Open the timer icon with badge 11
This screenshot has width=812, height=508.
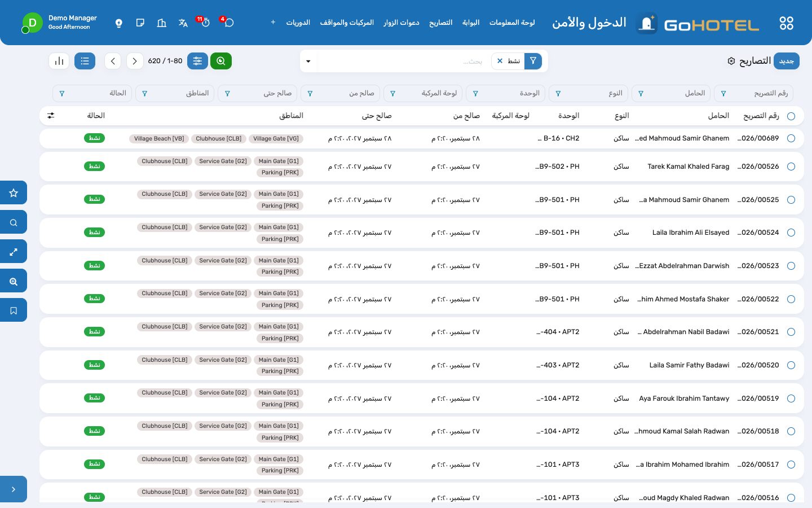pyautogui.click(x=205, y=23)
